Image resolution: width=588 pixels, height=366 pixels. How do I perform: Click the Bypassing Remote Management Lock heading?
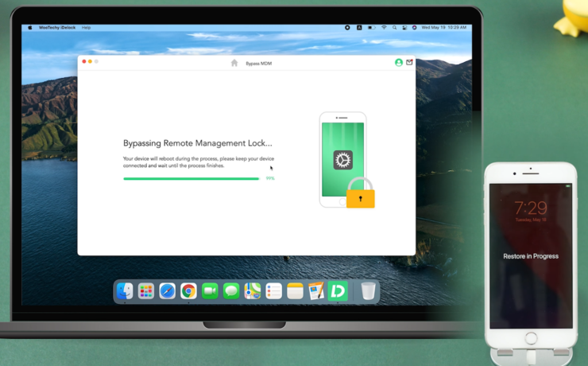click(198, 143)
